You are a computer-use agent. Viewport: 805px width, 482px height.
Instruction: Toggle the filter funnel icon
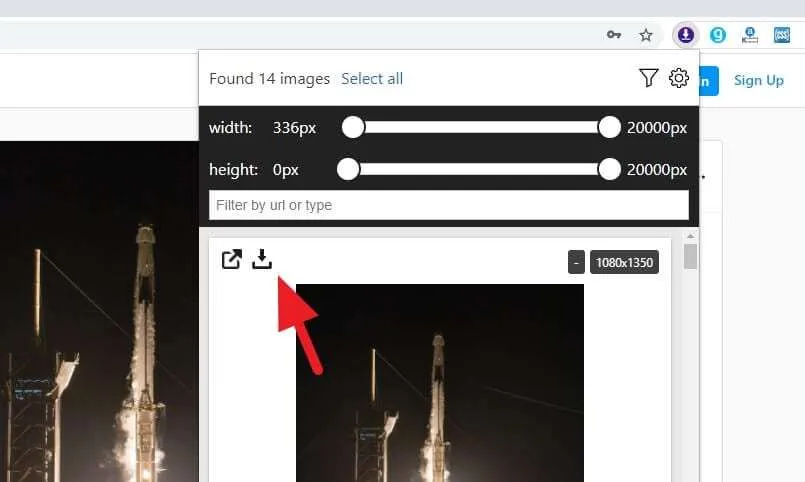(x=648, y=78)
